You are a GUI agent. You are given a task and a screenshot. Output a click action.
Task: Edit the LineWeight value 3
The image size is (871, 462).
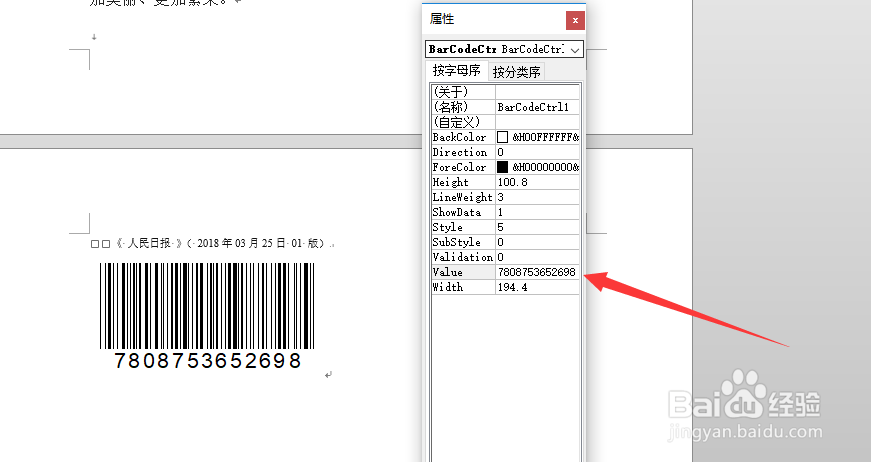537,197
